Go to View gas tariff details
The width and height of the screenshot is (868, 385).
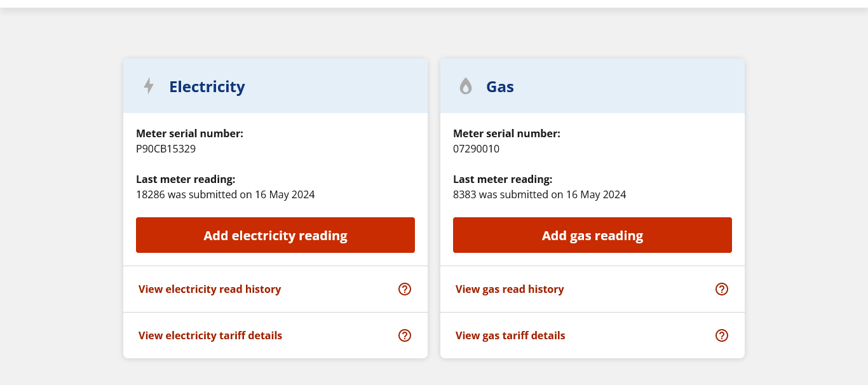[510, 335]
